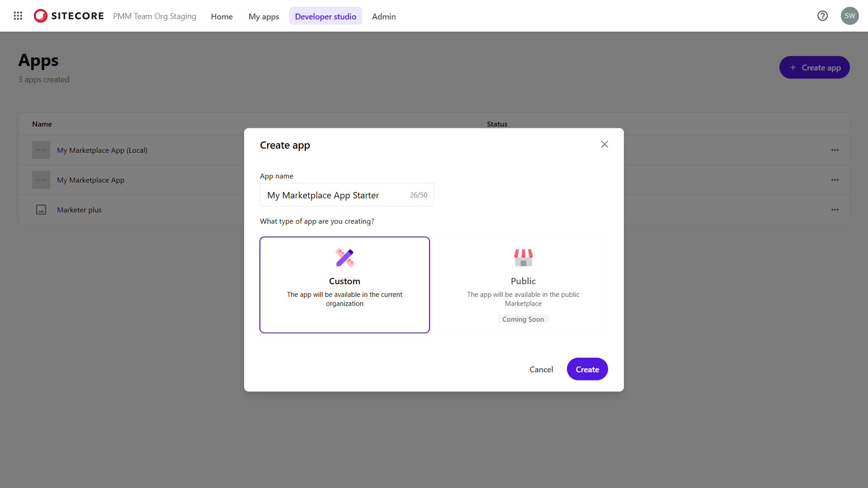Open the SW user avatar menu
The height and width of the screenshot is (488, 868).
(x=850, y=16)
